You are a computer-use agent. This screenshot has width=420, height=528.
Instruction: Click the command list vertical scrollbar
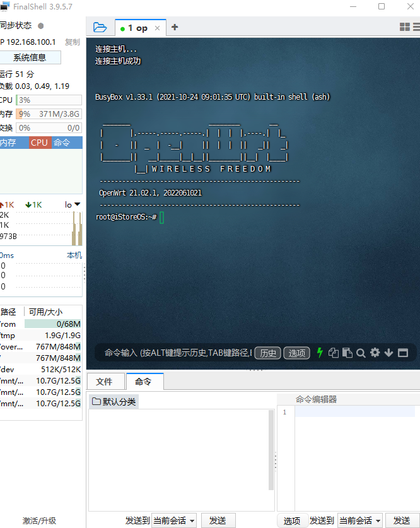tap(271, 450)
